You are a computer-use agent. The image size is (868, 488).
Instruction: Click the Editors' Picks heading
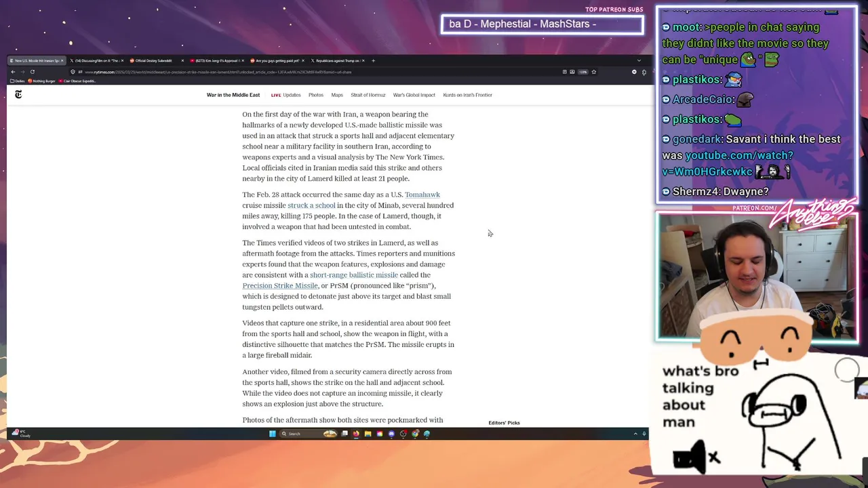tap(504, 423)
